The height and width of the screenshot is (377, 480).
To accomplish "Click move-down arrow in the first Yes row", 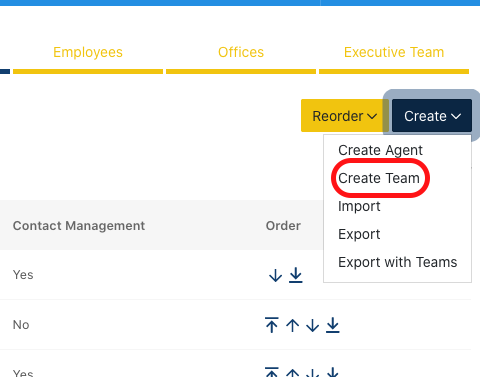I will [275, 276].
